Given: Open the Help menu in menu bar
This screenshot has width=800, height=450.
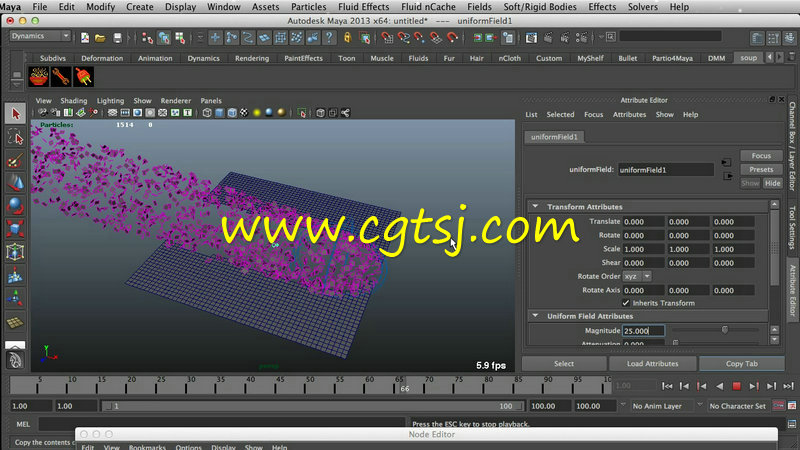Looking at the screenshot, I should point(679,7).
